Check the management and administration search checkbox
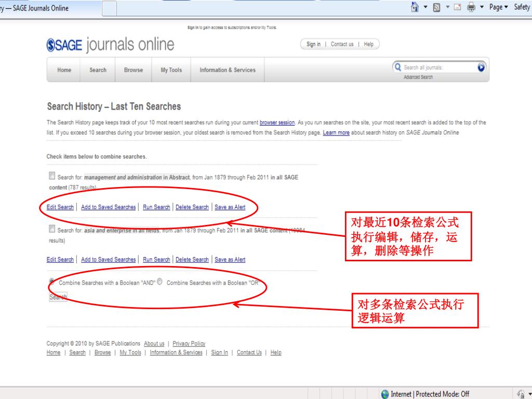The width and height of the screenshot is (532, 399). click(x=51, y=176)
